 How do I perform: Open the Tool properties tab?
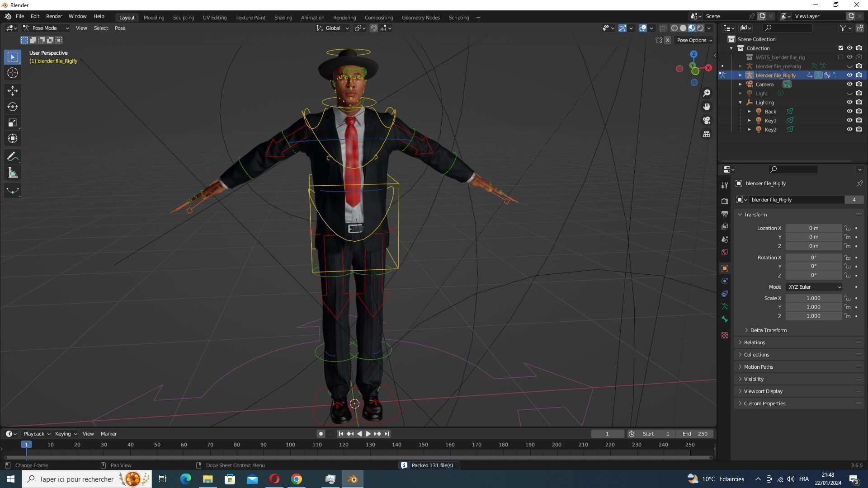click(725, 185)
